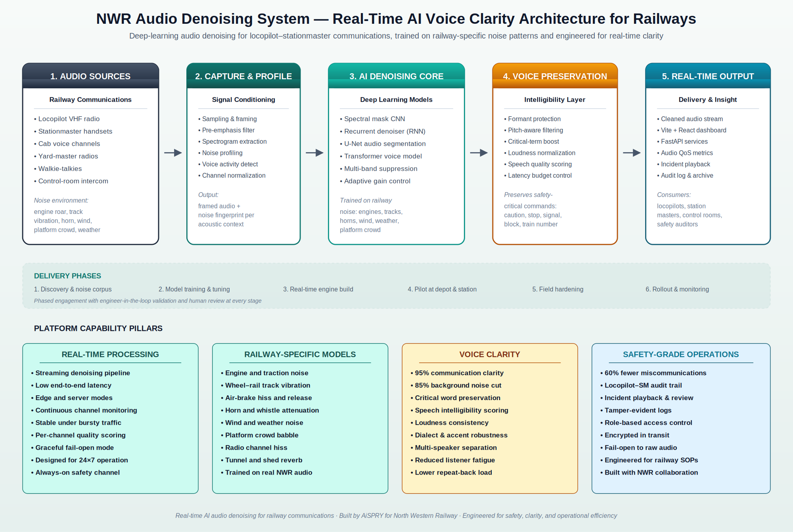Click 'Vite + React dashboard' item
Image resolution: width=793 pixels, height=532 pixels.
click(x=691, y=130)
